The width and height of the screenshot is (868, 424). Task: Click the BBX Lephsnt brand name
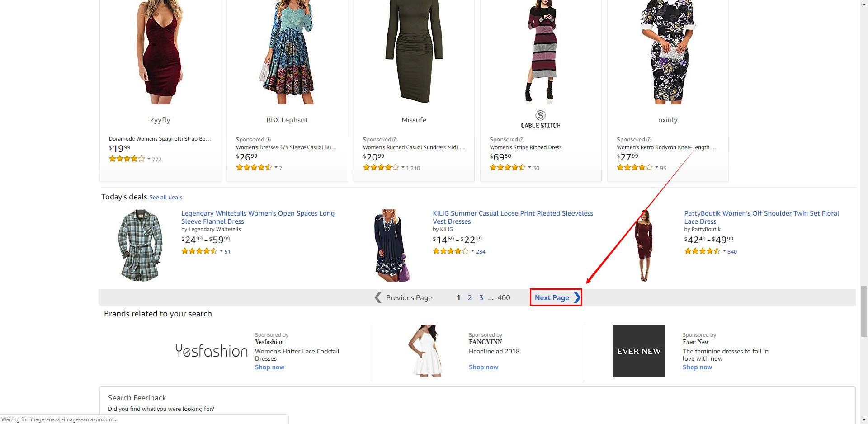tap(287, 120)
